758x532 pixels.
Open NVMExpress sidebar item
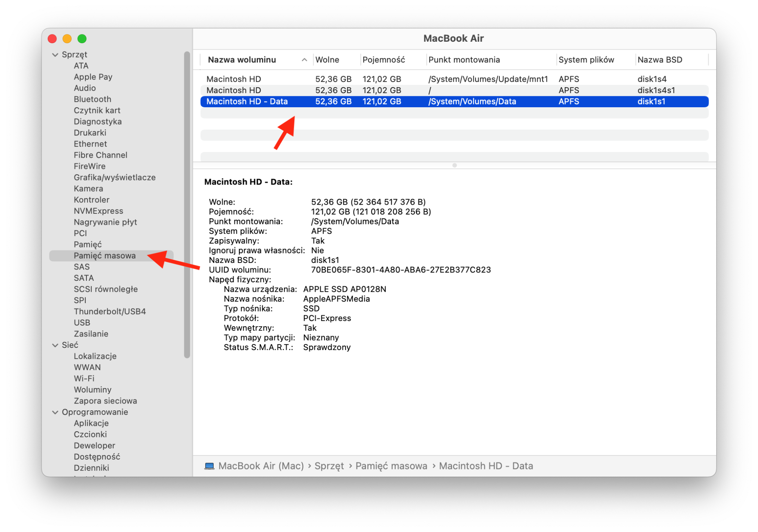(99, 211)
